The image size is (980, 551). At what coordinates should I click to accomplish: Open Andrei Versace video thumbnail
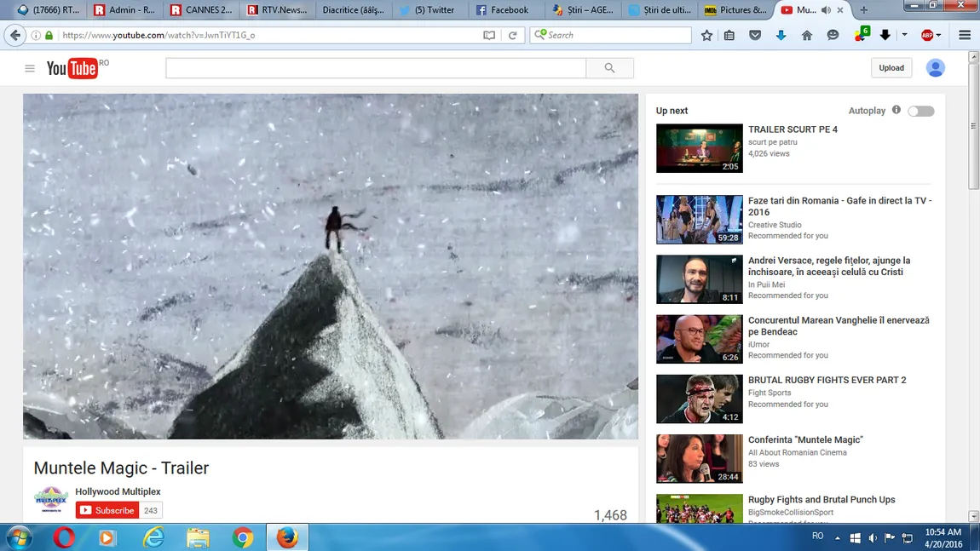[x=700, y=279]
